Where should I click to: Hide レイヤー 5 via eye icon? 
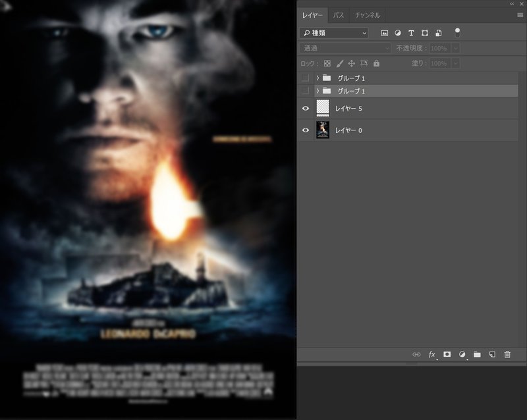(306, 108)
